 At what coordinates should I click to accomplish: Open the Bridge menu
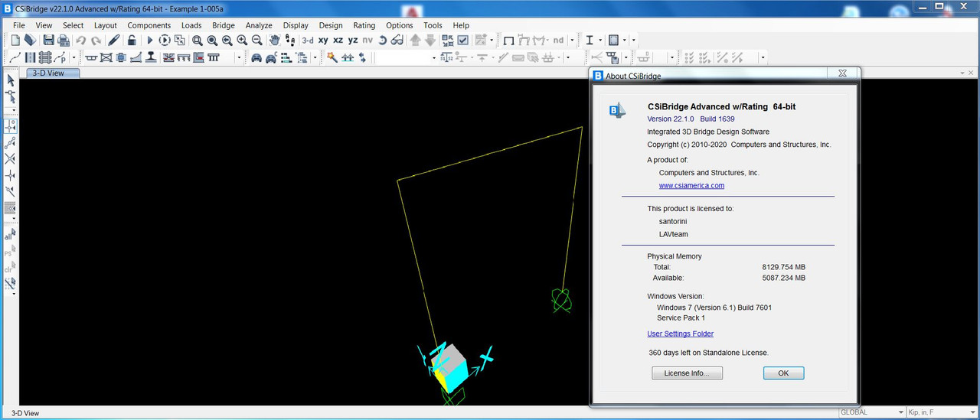224,25
